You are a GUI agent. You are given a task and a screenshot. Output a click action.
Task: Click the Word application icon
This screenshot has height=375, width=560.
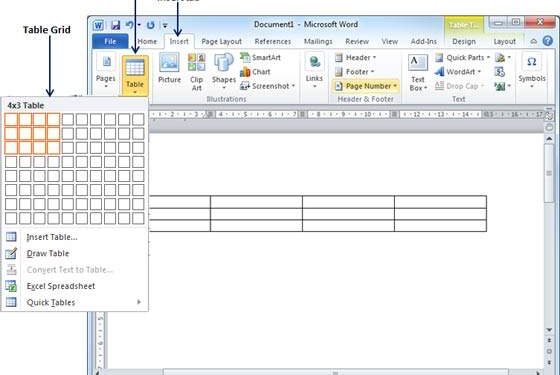click(x=99, y=25)
